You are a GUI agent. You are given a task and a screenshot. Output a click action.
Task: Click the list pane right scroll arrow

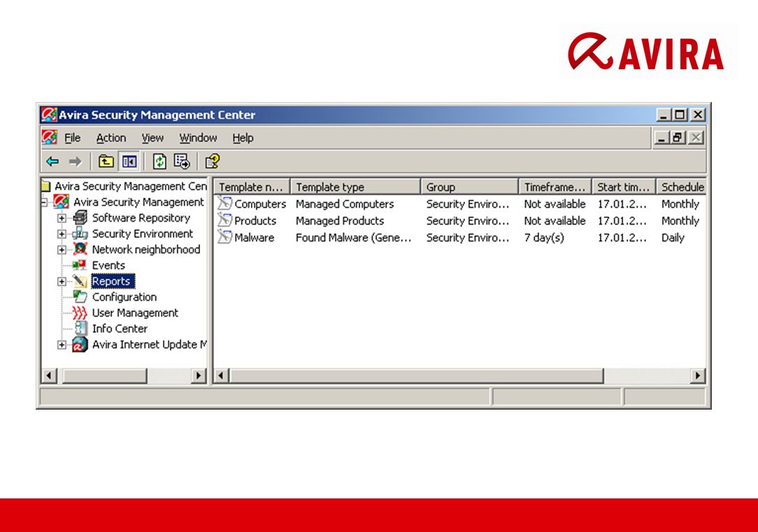click(698, 375)
